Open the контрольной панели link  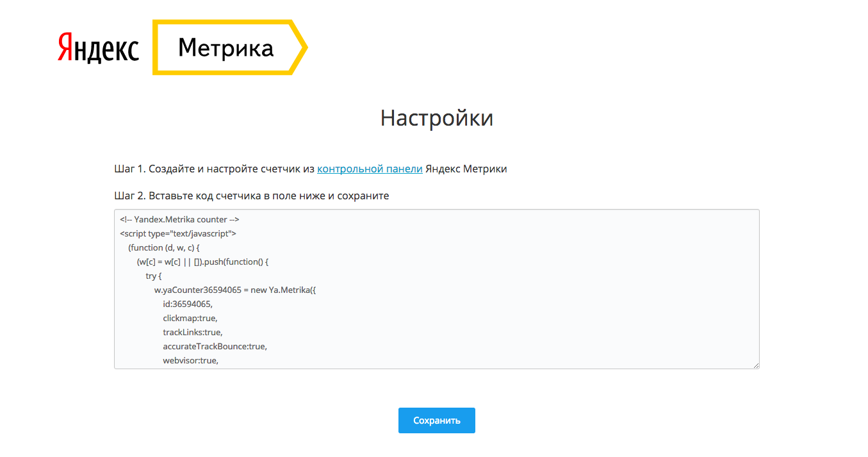[370, 169]
